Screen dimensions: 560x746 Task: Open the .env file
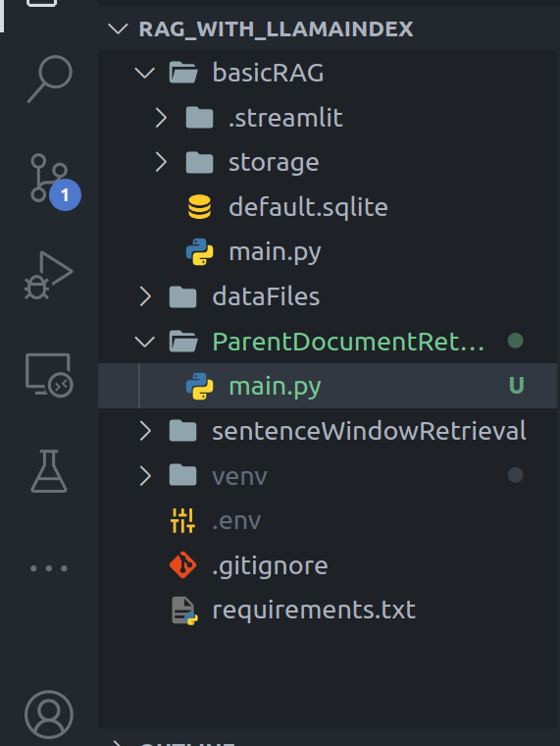236,521
